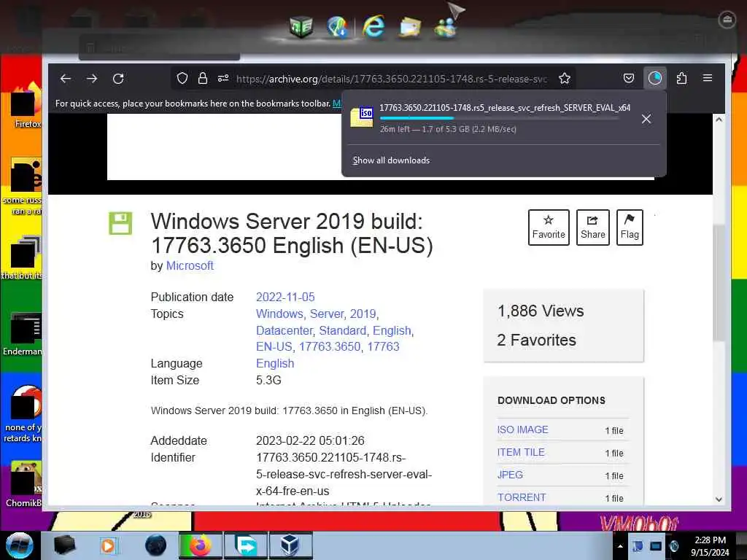Go back with the Firefox back arrow
This screenshot has height=560, width=747.
tap(65, 79)
